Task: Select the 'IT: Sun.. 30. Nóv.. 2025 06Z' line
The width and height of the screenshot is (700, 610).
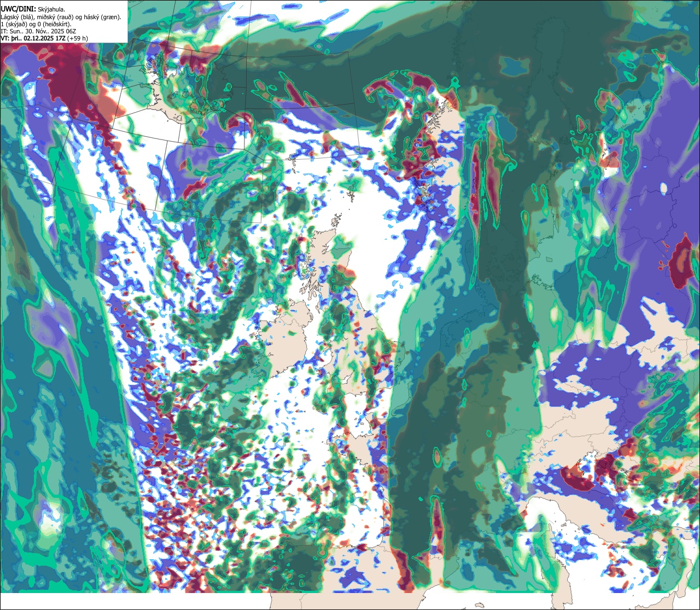Action: (x=38, y=31)
